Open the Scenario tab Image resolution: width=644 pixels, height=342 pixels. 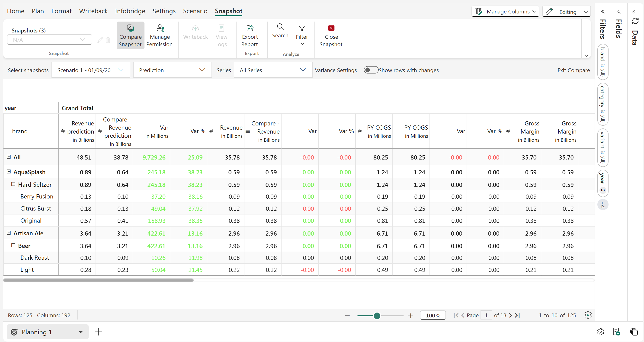tap(195, 11)
